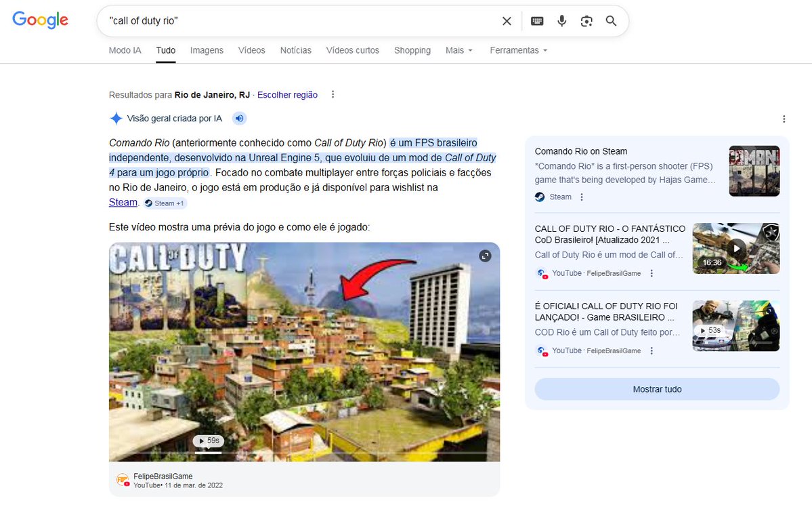
Task: Search by image with camera lens icon
Action: (x=586, y=21)
